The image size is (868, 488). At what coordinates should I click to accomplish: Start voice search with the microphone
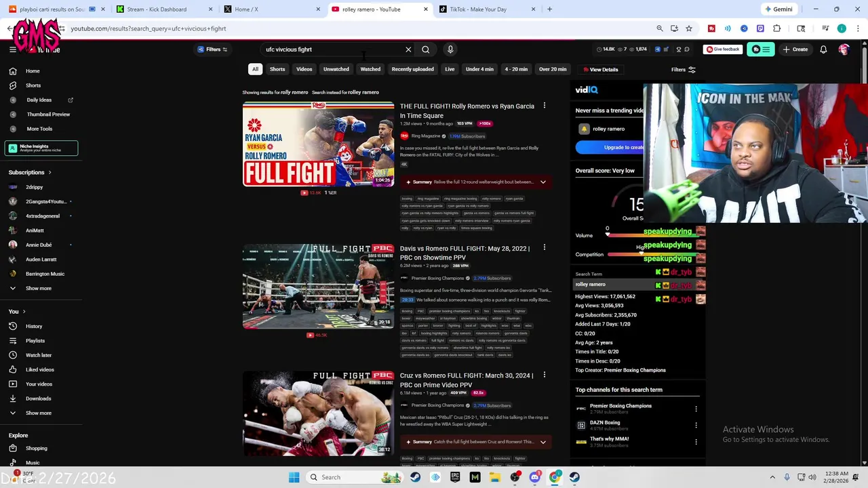[450, 49]
